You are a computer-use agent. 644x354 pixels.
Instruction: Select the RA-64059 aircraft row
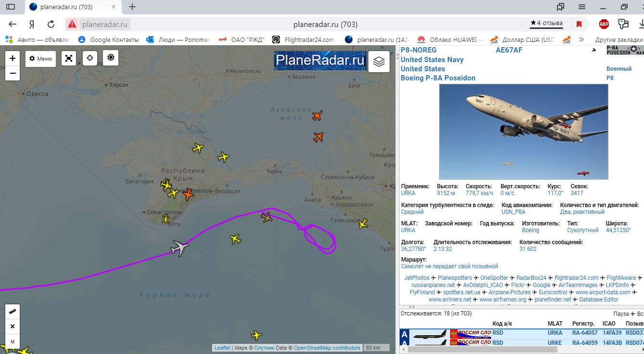click(x=522, y=343)
